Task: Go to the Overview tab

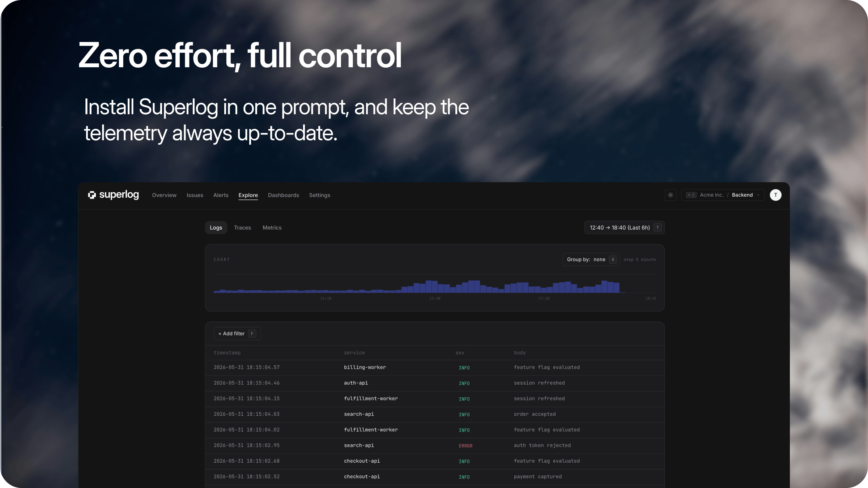Action: (x=164, y=195)
